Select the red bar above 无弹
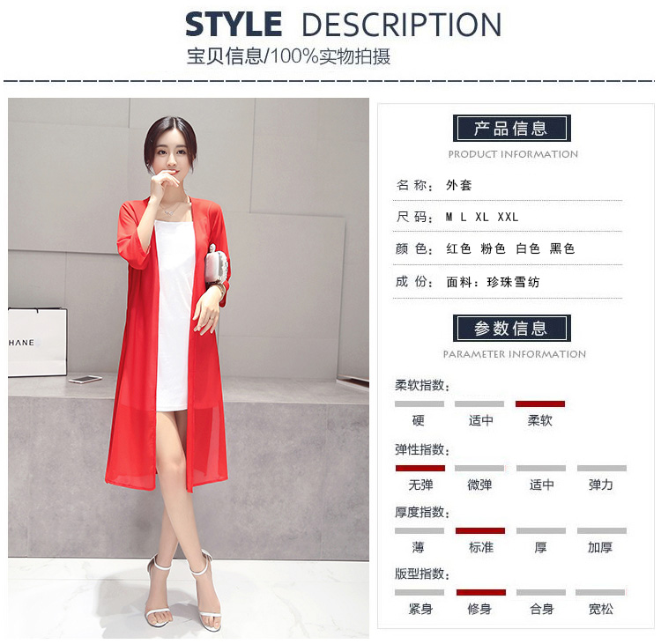Screen dimensions: 661x644 click(x=420, y=469)
